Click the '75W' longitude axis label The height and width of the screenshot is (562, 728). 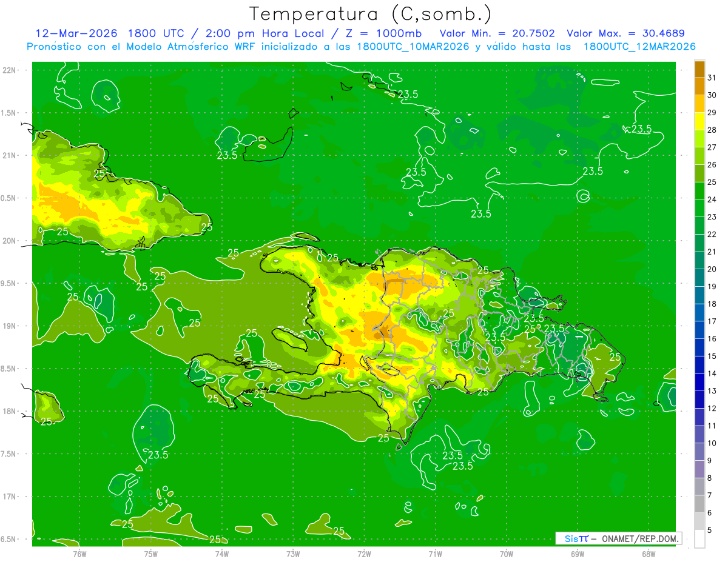[x=151, y=554]
